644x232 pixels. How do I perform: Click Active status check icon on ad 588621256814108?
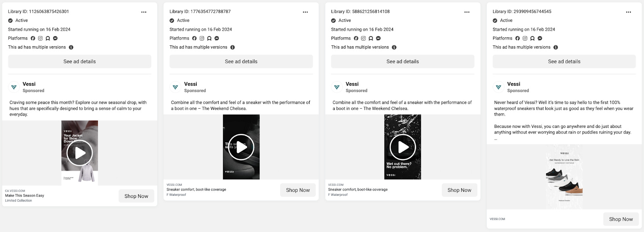click(333, 21)
